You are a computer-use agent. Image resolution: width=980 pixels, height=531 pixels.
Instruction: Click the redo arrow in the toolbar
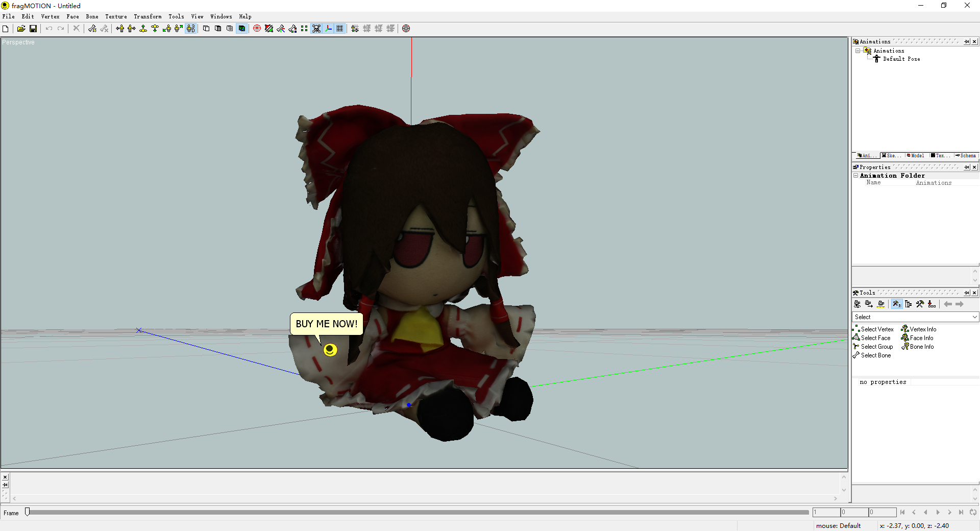61,29
